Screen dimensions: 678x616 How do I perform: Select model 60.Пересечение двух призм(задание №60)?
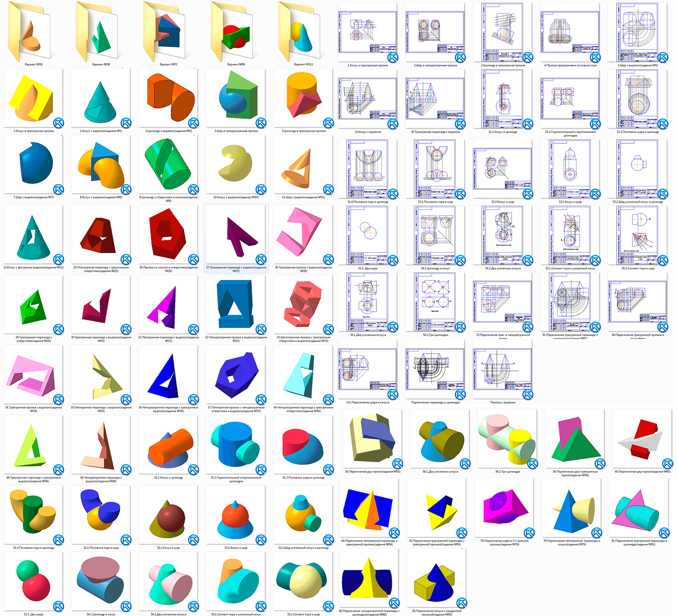pyautogui.click(x=642, y=439)
